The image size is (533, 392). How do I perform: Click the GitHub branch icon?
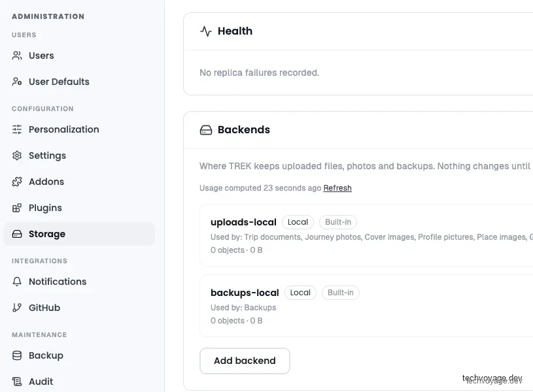point(17,308)
